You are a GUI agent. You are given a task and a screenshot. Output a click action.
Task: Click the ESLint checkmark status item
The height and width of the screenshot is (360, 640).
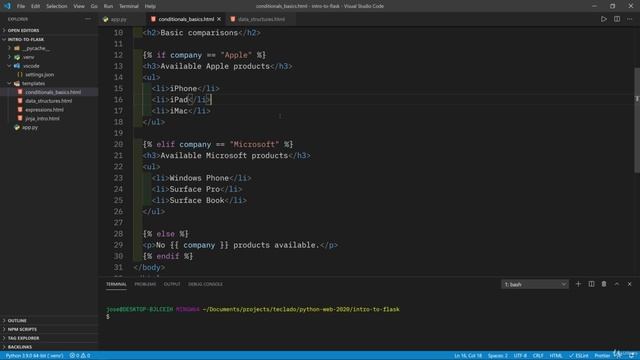(x=579, y=356)
